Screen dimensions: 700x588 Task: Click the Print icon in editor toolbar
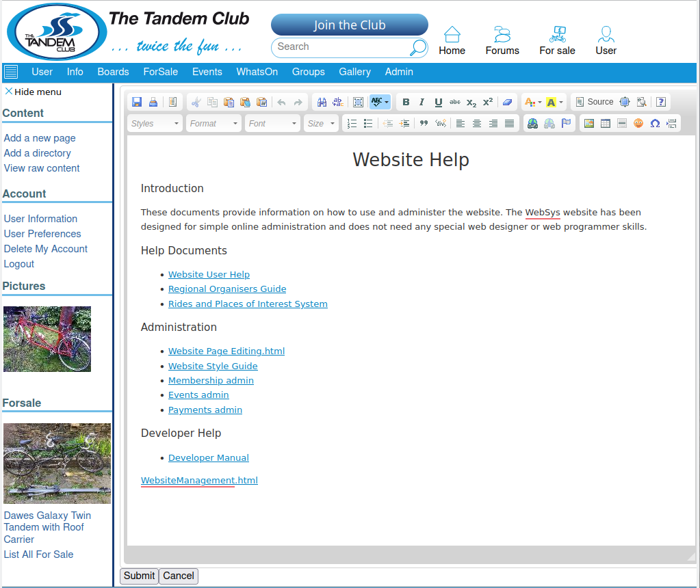153,102
